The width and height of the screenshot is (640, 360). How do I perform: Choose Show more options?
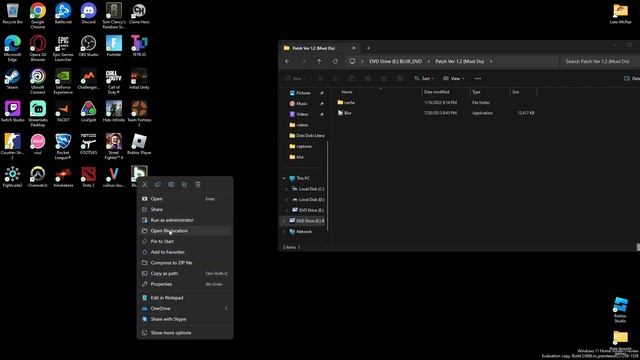click(185, 333)
